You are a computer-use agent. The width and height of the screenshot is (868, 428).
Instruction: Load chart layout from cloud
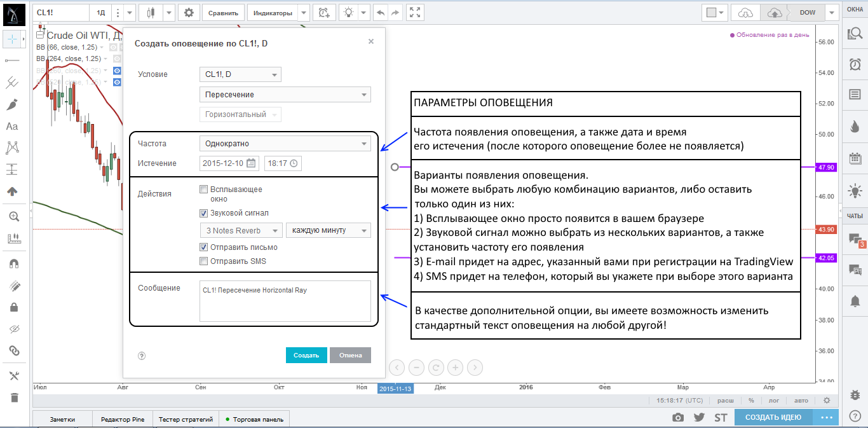(745, 13)
